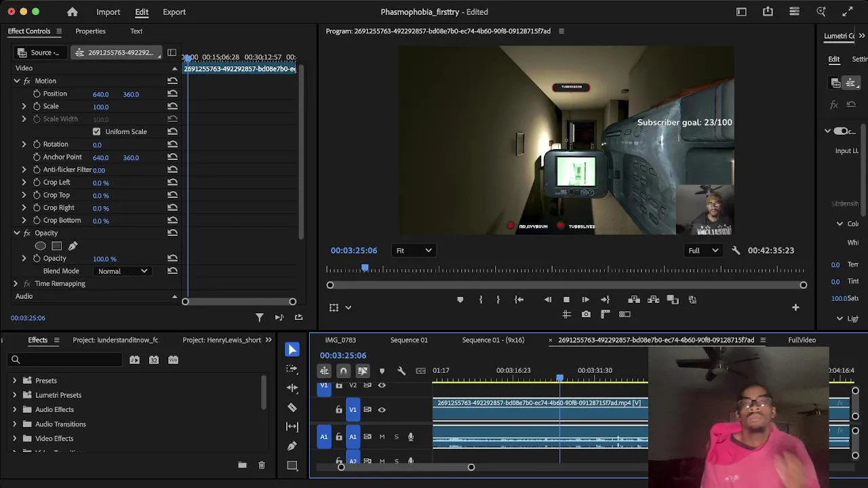Open the Full playback resolution dropdown
This screenshot has height=488, width=868.
tap(703, 251)
